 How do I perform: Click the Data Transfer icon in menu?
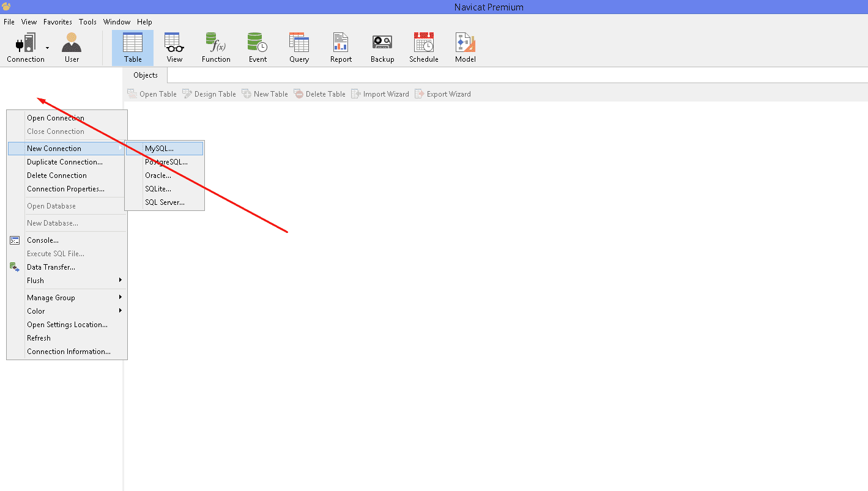[x=15, y=267]
